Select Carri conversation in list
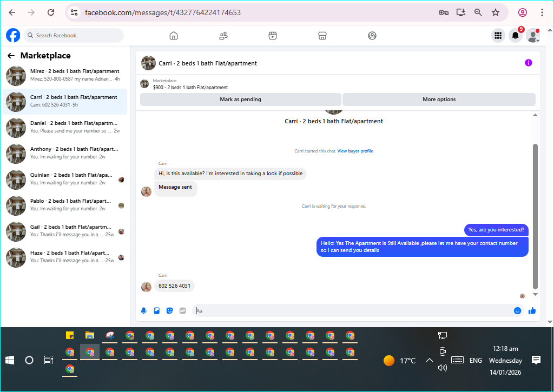This screenshot has height=392, width=554. 65,102
